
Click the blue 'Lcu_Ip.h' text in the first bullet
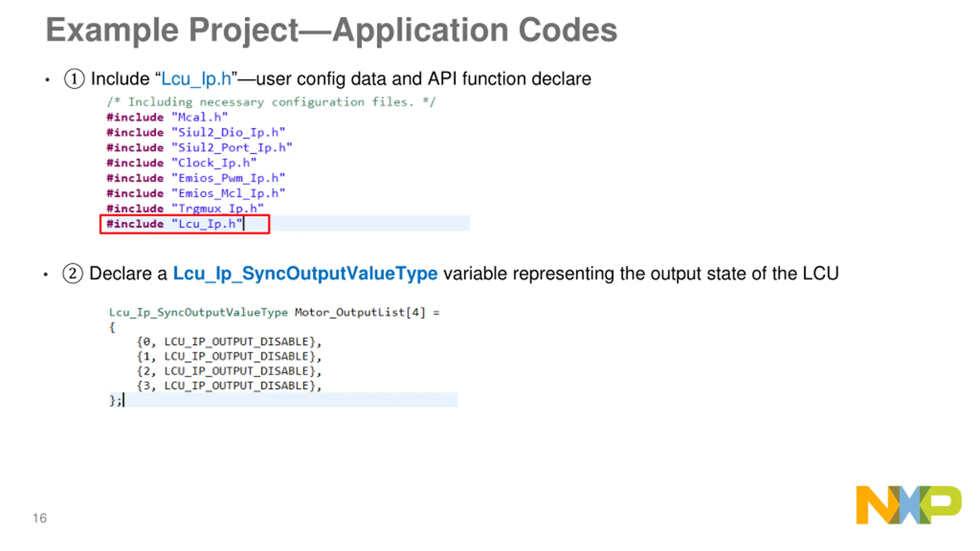tap(196, 79)
